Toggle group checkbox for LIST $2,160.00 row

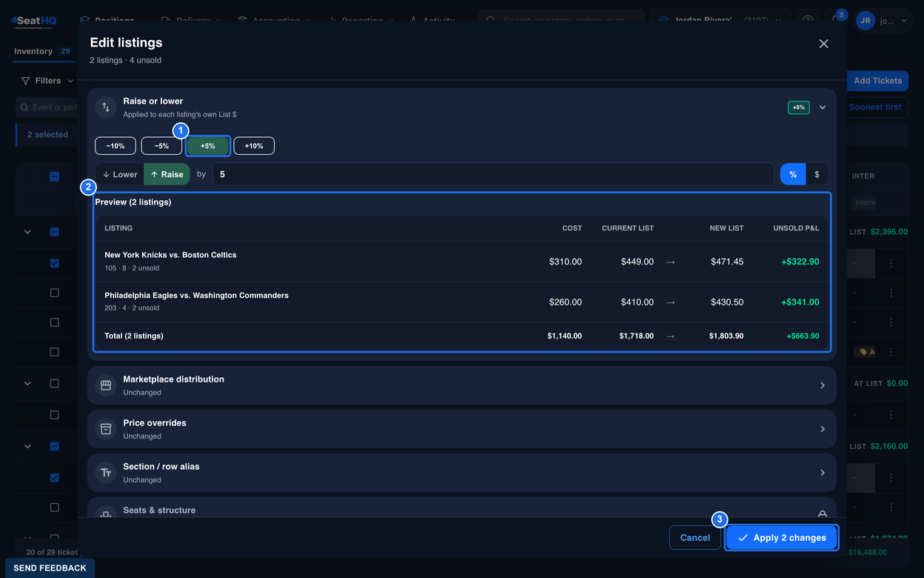click(54, 446)
